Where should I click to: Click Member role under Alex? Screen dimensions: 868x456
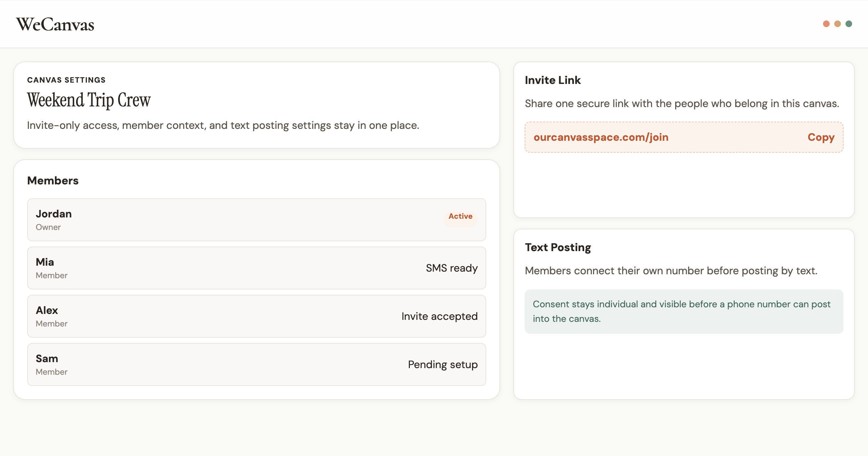tap(52, 324)
